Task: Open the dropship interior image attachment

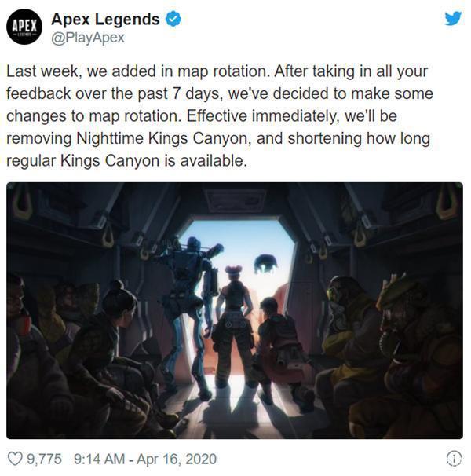Action: (235, 310)
